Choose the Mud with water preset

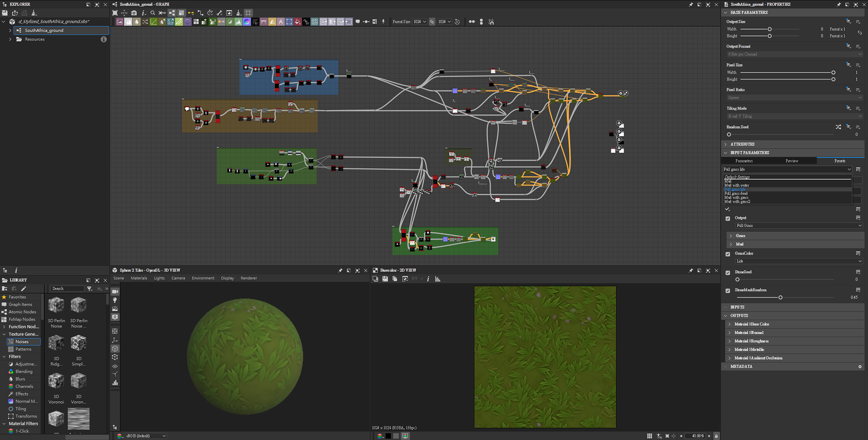point(736,185)
